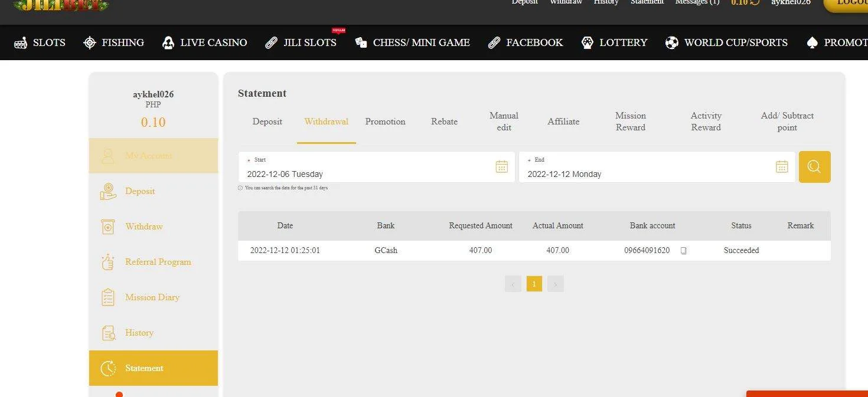This screenshot has height=397, width=868.
Task: Open Withdraw in the sidebar
Action: tap(154, 227)
